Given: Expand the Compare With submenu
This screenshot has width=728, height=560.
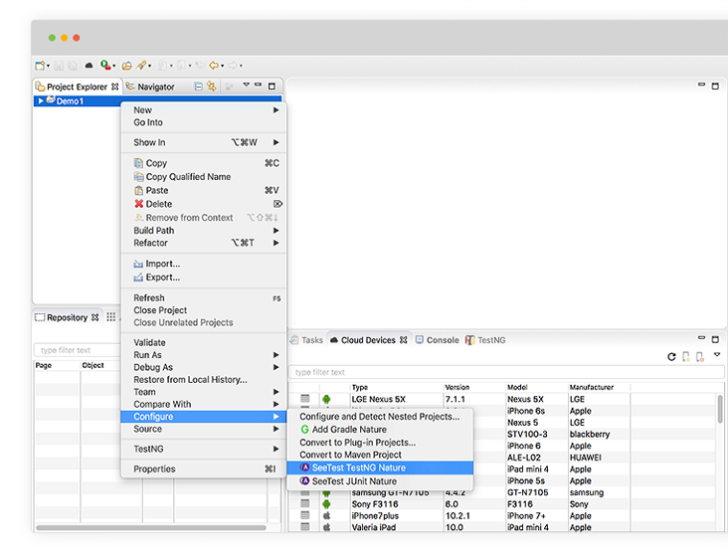Looking at the screenshot, I should click(204, 404).
